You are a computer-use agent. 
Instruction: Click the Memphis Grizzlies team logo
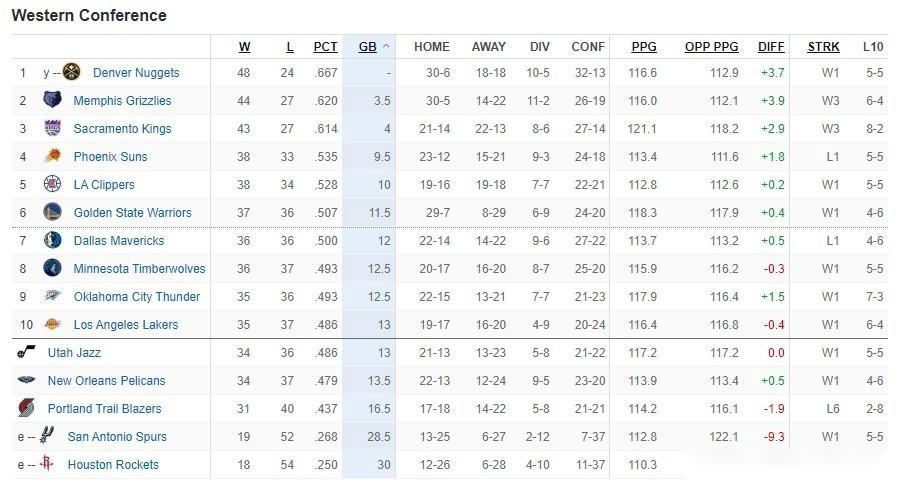52,100
